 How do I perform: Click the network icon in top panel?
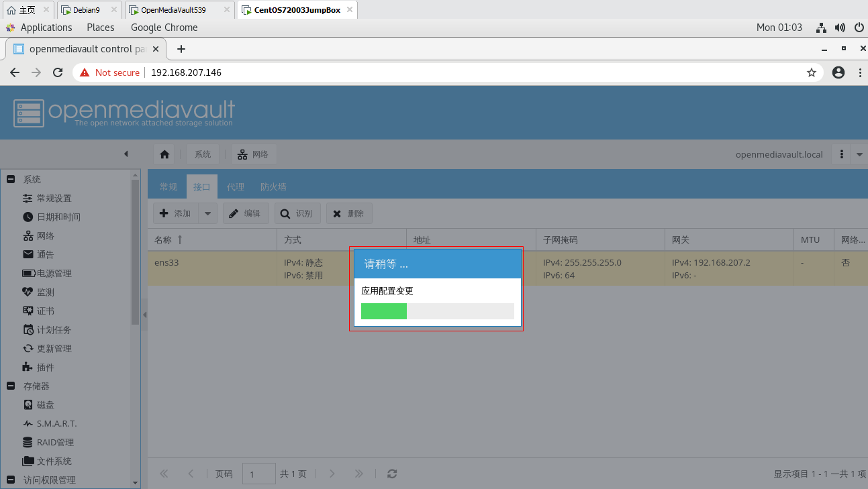[821, 28]
